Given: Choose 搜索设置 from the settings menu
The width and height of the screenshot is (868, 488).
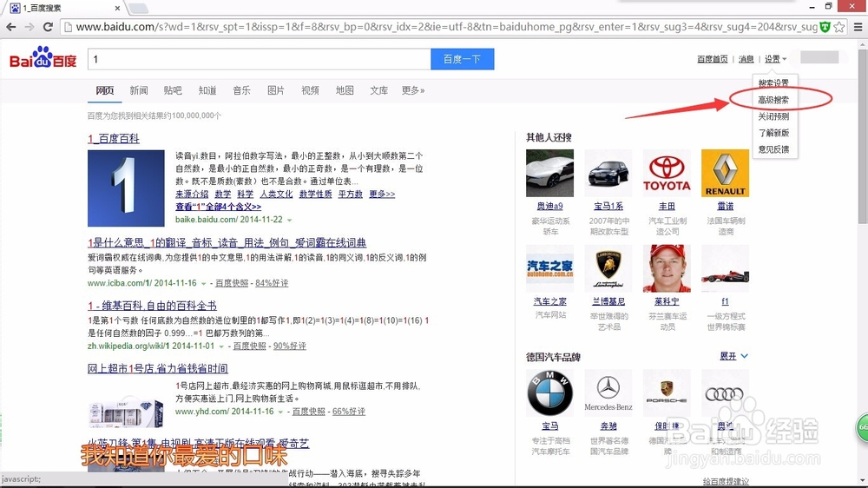Looking at the screenshot, I should [773, 83].
